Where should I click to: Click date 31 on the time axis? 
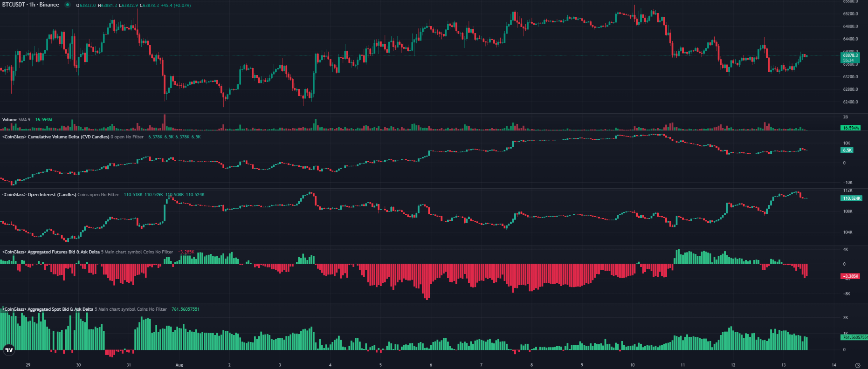click(129, 365)
